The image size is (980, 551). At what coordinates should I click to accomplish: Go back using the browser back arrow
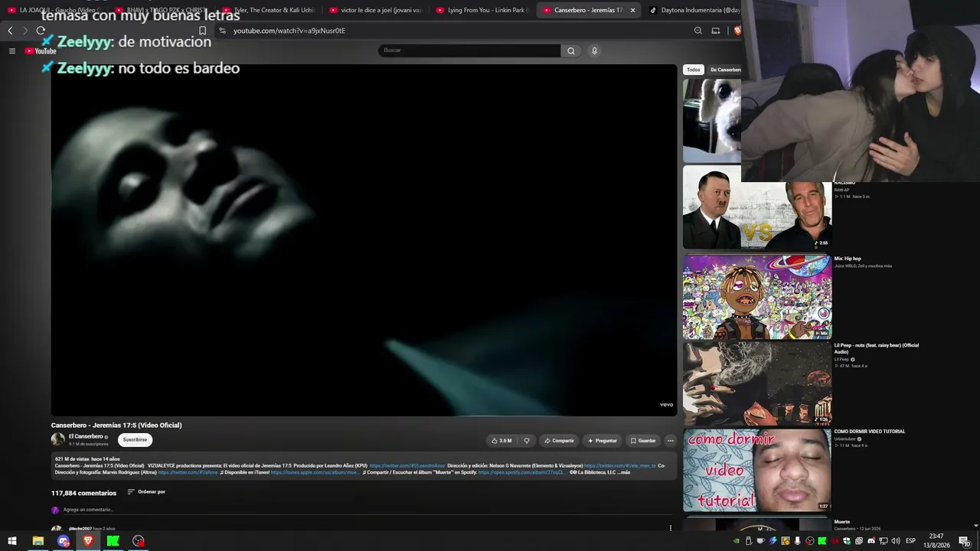(10, 31)
